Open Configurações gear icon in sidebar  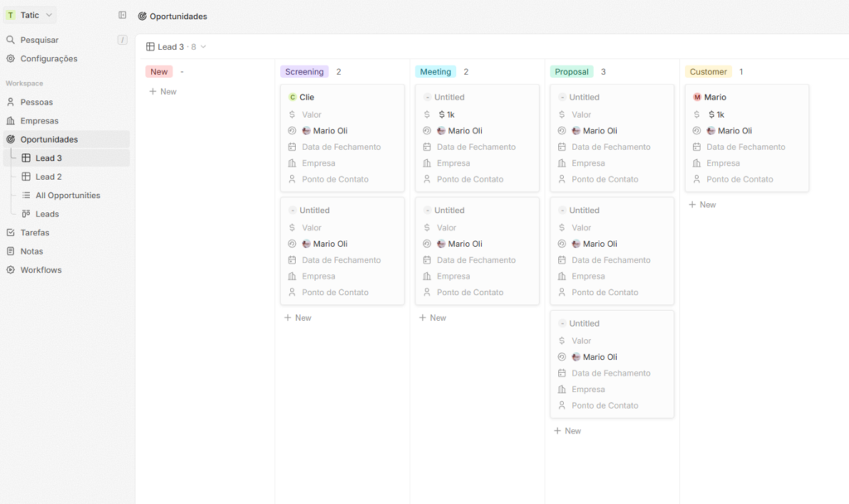click(11, 59)
